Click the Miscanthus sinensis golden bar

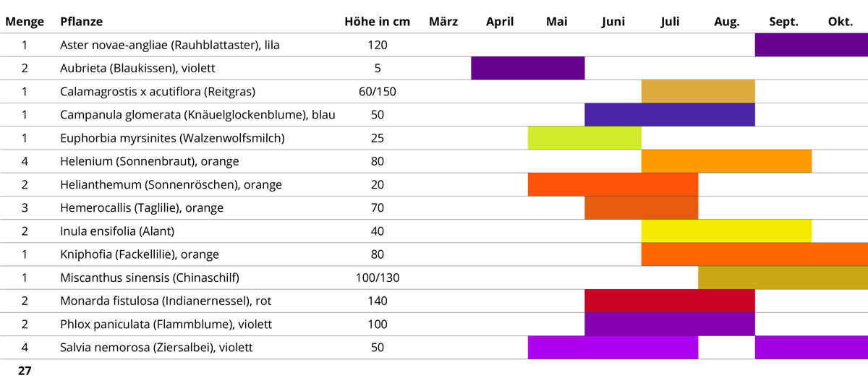(783, 278)
